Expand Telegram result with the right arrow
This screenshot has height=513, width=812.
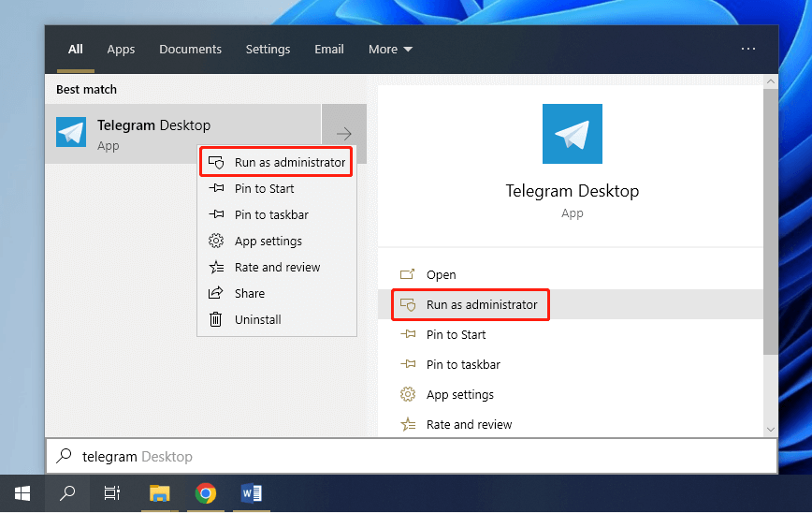point(343,134)
